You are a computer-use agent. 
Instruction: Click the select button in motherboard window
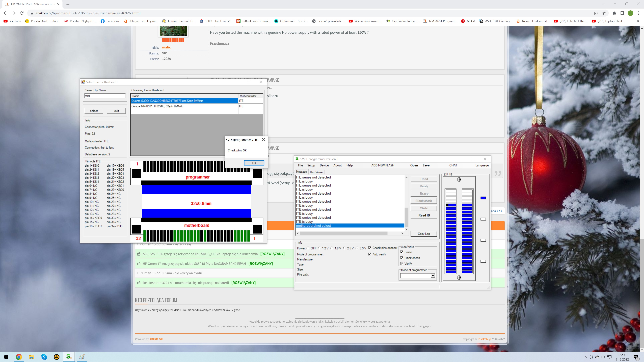pos(94,111)
